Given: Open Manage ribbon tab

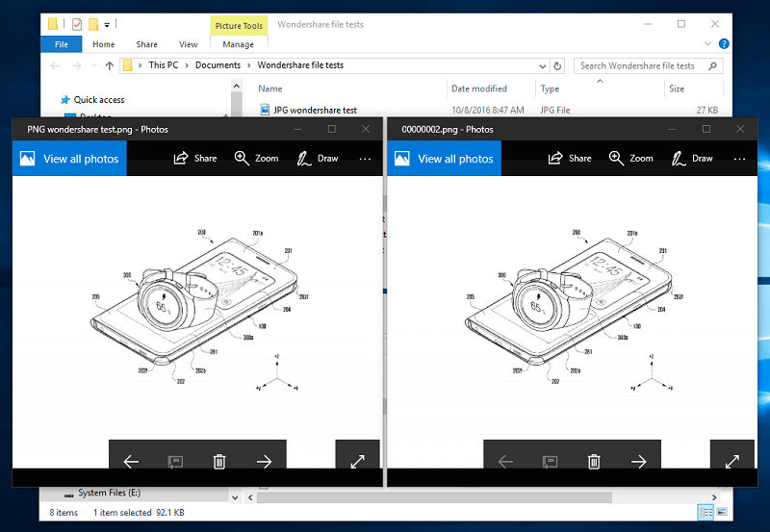Looking at the screenshot, I should pos(238,44).
